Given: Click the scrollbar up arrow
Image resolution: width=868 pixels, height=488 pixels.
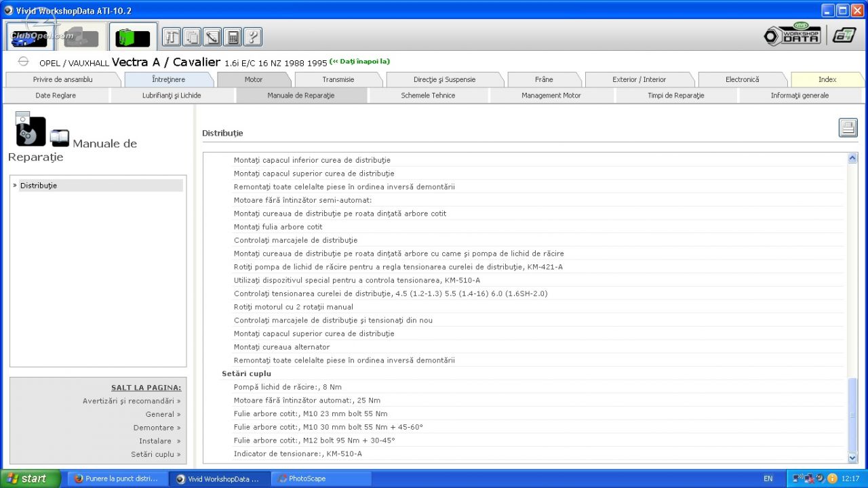Looking at the screenshot, I should [852, 158].
